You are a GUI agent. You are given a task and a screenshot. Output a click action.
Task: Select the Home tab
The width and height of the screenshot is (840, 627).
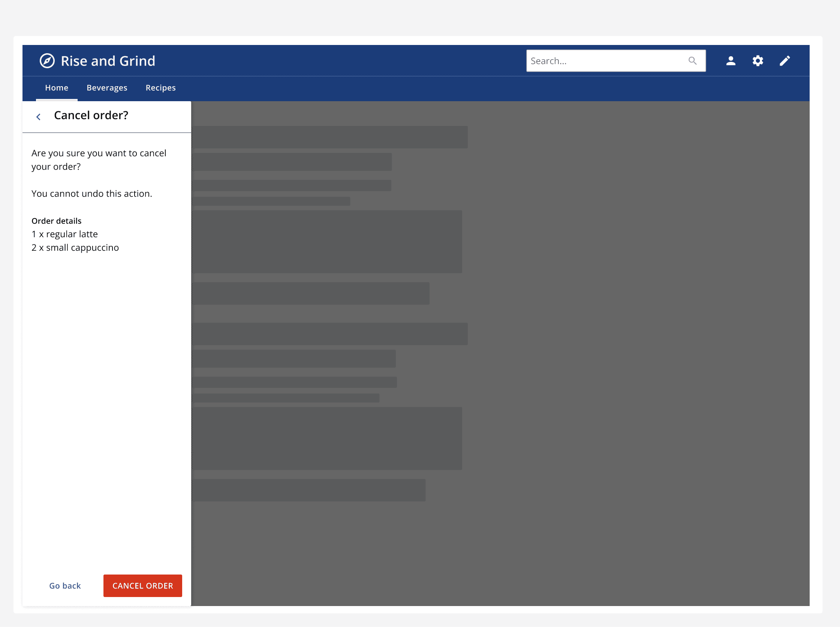(57, 88)
